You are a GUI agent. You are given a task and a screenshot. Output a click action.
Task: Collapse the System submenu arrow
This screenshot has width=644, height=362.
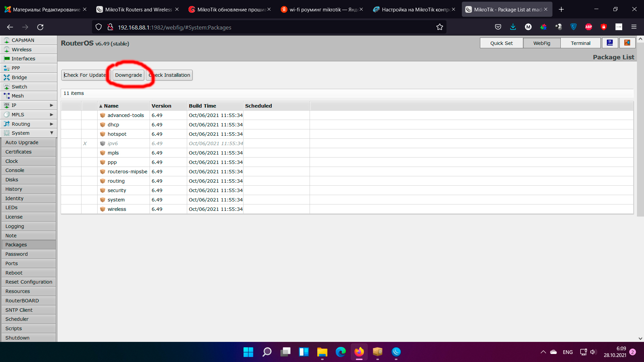(x=51, y=133)
